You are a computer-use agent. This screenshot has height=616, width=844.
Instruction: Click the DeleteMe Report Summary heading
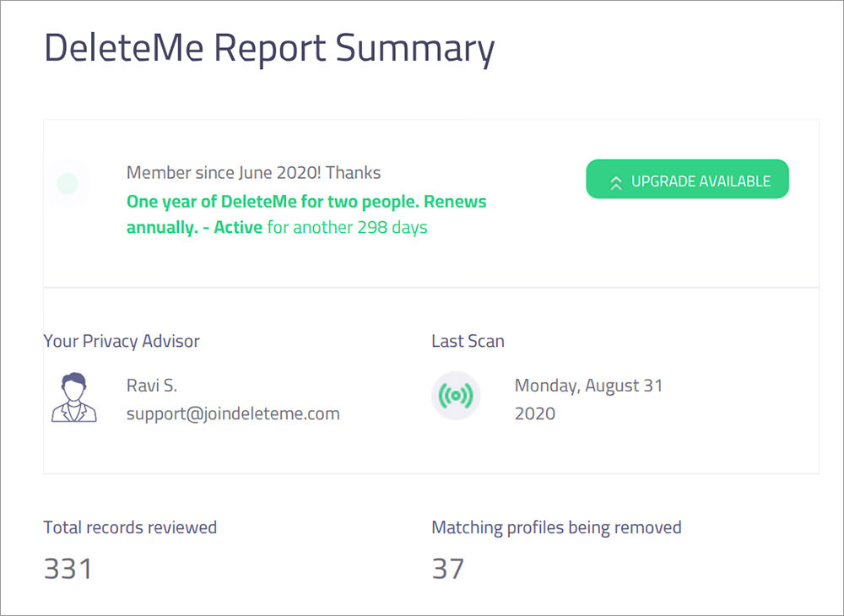click(269, 48)
